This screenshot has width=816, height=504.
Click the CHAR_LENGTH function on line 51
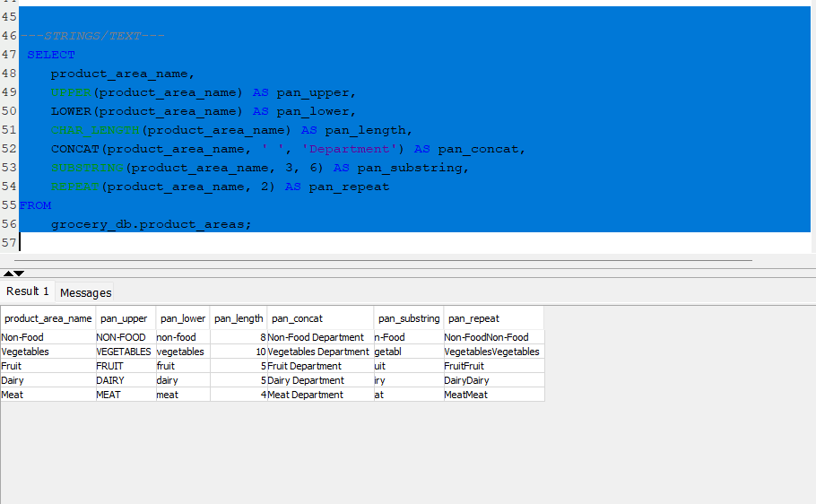(x=95, y=130)
